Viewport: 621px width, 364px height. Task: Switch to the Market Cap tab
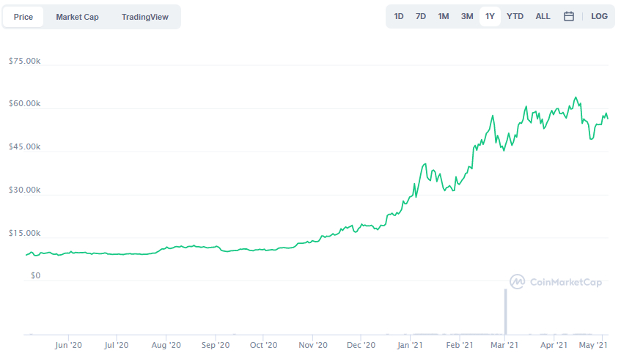pos(77,17)
